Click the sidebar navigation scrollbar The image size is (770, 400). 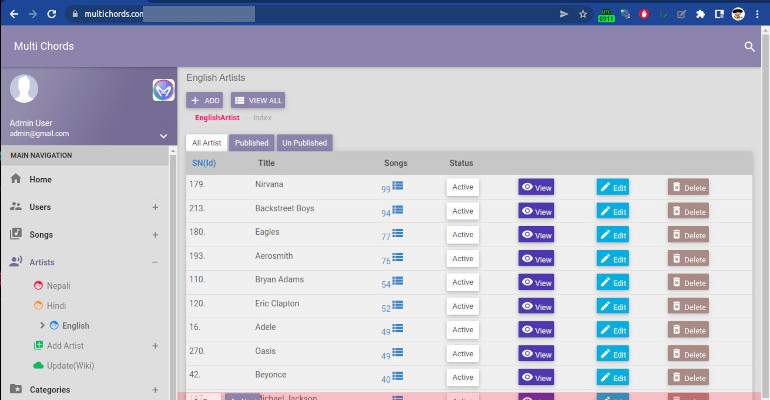point(173,272)
